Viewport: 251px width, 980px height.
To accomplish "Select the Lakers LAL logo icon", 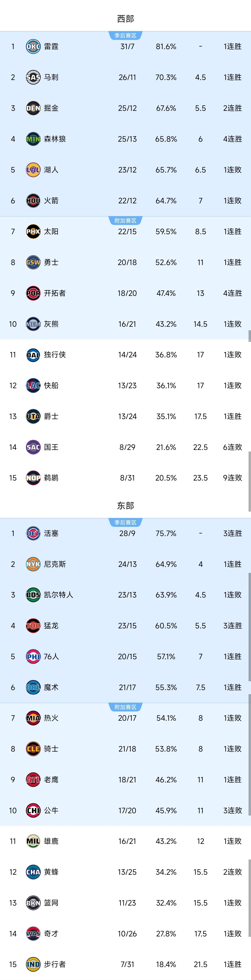I will click(33, 170).
